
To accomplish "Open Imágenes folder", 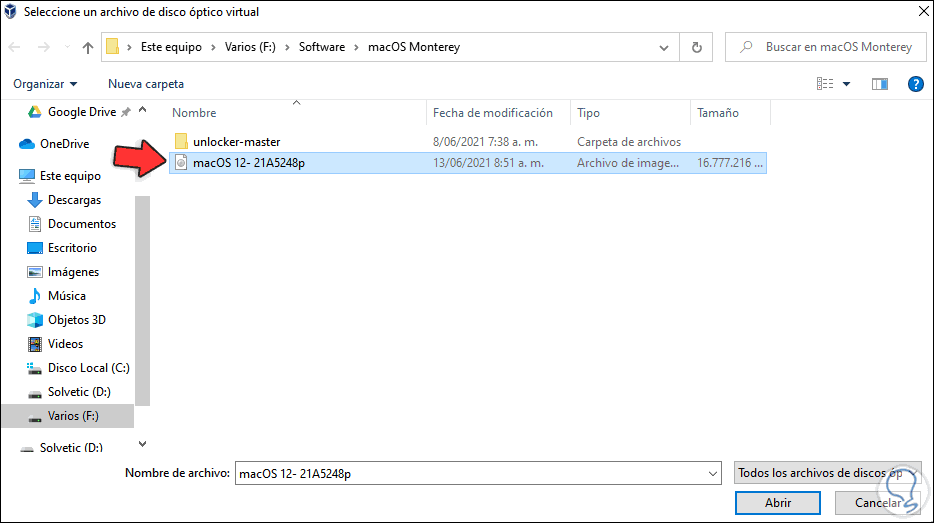I will (x=73, y=272).
